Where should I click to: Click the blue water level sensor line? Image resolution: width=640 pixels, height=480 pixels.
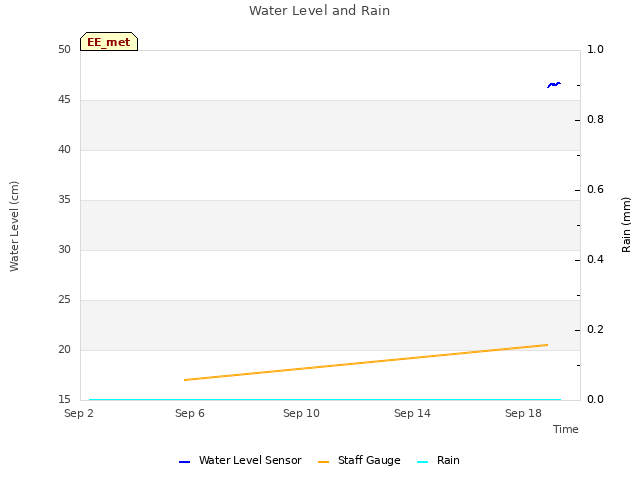click(554, 84)
